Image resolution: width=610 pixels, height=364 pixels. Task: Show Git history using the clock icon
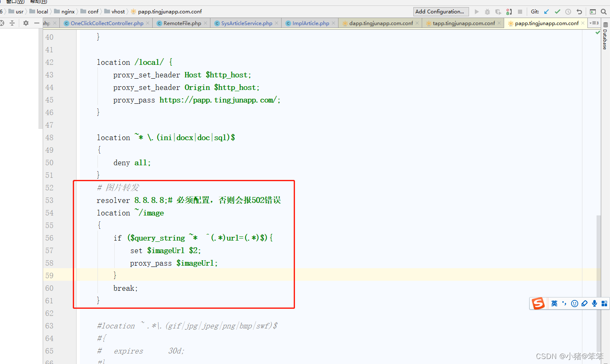(569, 12)
